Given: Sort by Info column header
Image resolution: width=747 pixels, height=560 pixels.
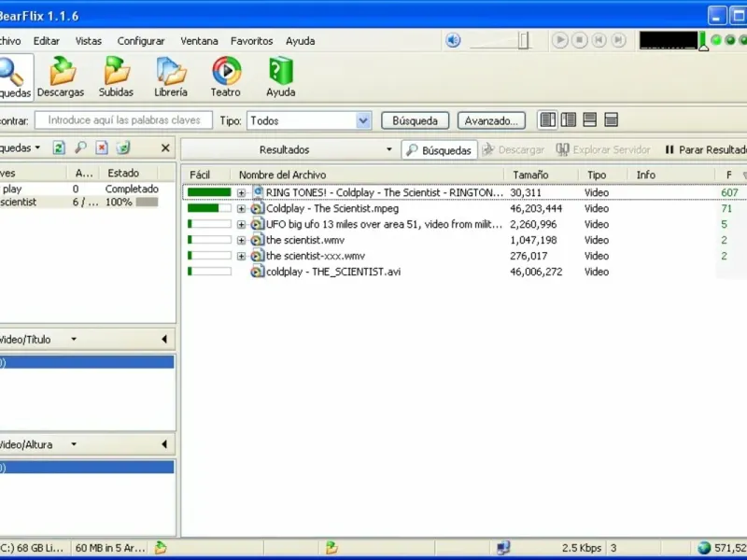Looking at the screenshot, I should pos(671,175).
